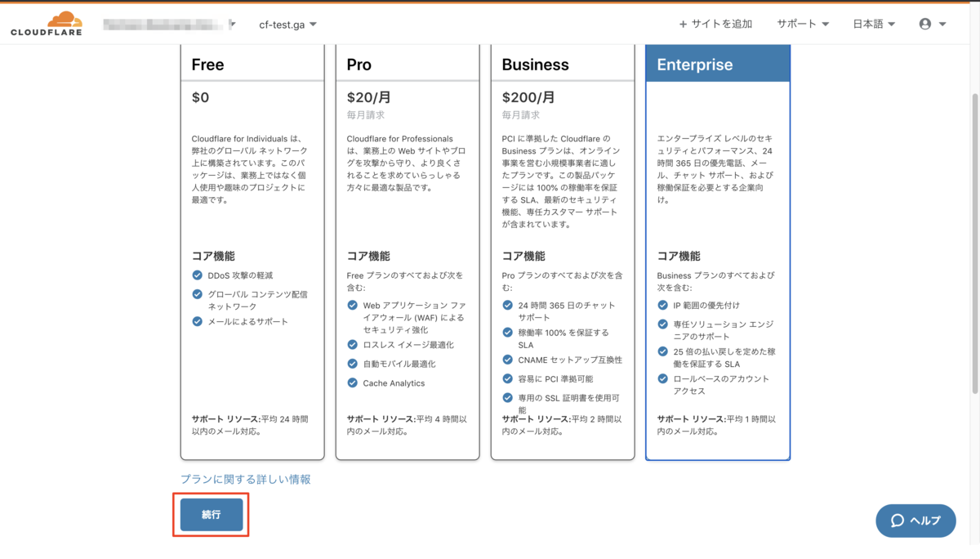Open the 日本語 language dropdown
This screenshot has width=980, height=559.
(874, 25)
